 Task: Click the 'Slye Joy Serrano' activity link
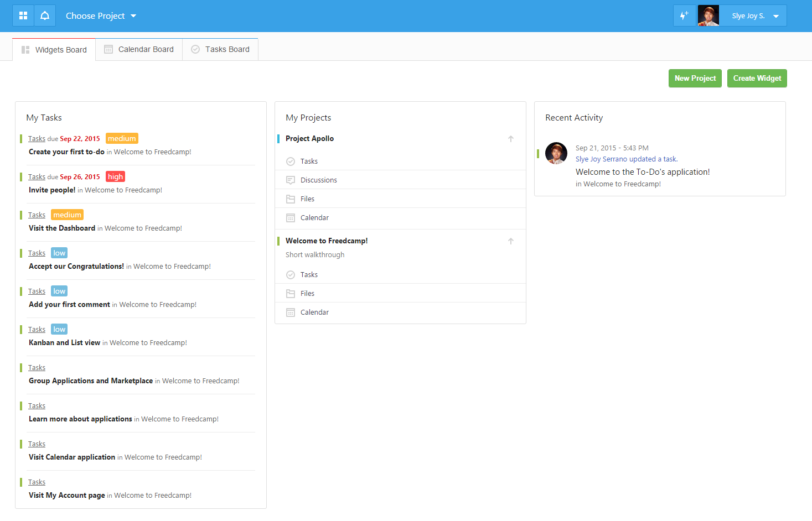601,159
